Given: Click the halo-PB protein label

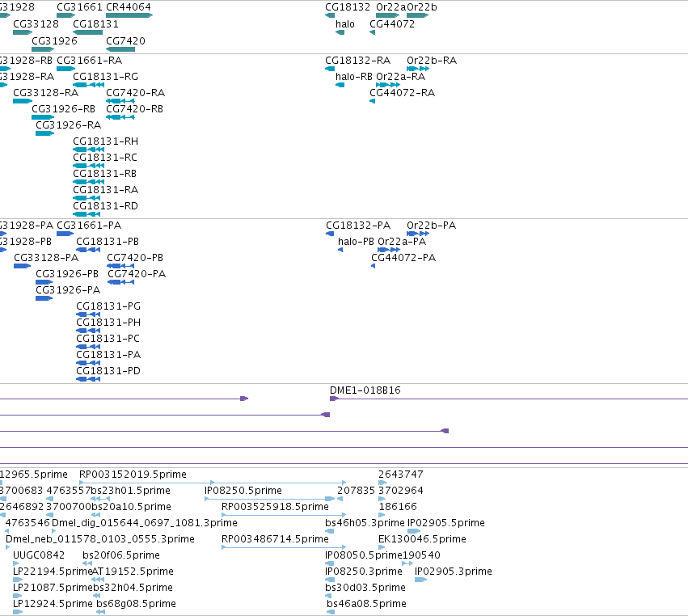Looking at the screenshot, I should pyautogui.click(x=356, y=242).
